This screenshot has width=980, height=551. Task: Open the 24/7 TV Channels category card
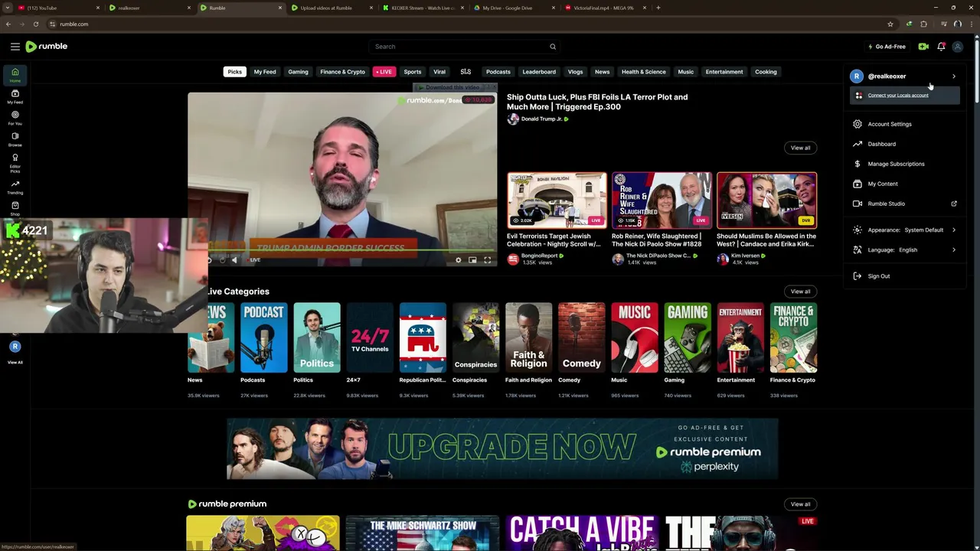click(x=370, y=337)
